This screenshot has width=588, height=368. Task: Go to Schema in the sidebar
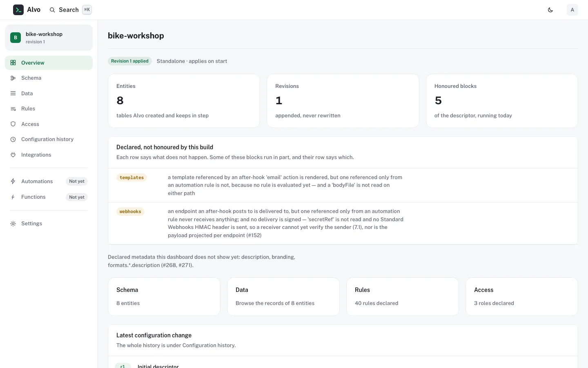pos(49,78)
